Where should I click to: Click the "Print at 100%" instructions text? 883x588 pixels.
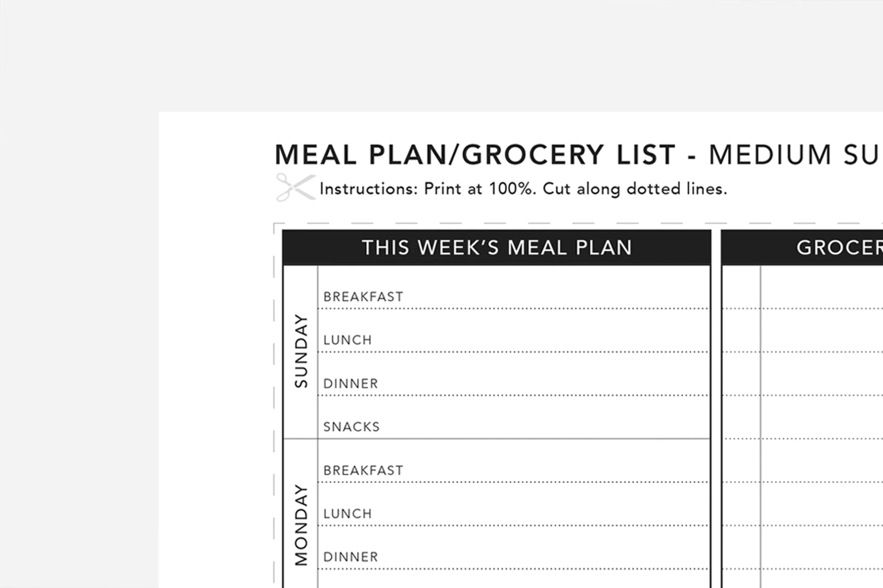tap(523, 189)
